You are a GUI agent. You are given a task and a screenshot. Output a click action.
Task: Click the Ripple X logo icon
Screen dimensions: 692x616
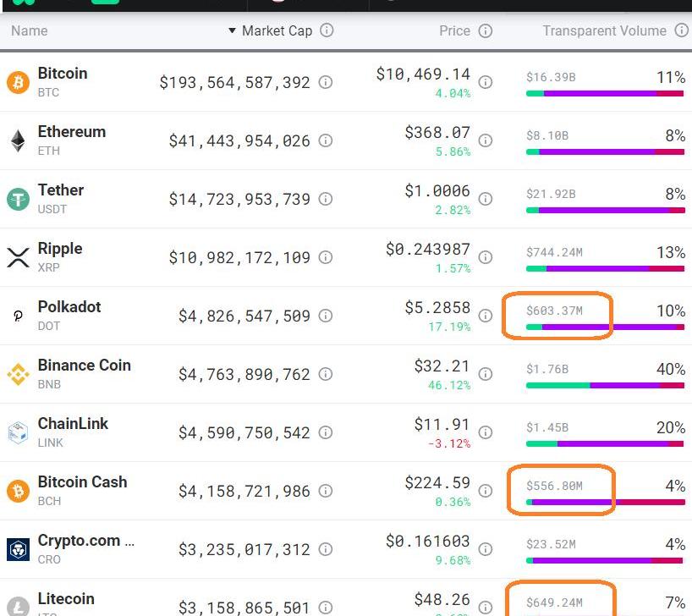point(18,257)
